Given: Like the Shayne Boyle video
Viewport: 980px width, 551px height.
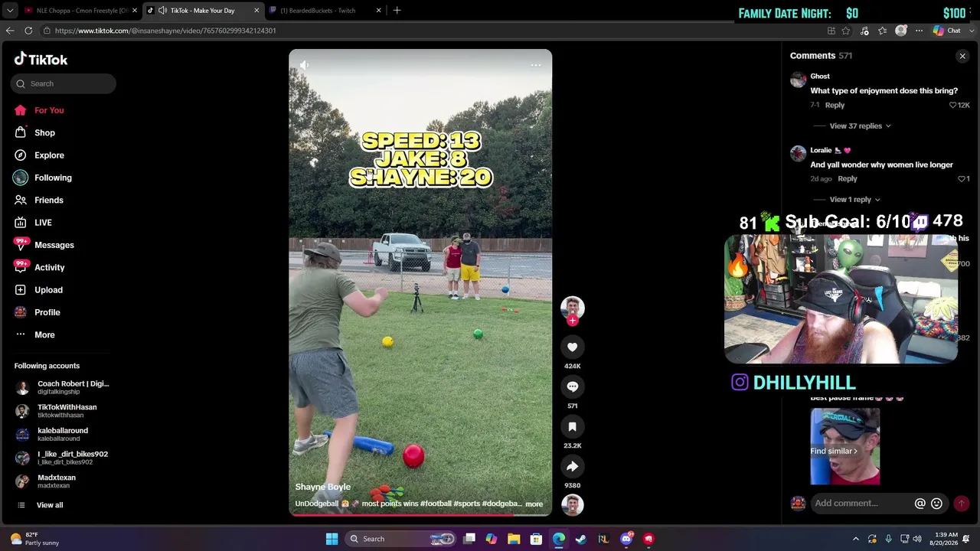Looking at the screenshot, I should 572,347.
